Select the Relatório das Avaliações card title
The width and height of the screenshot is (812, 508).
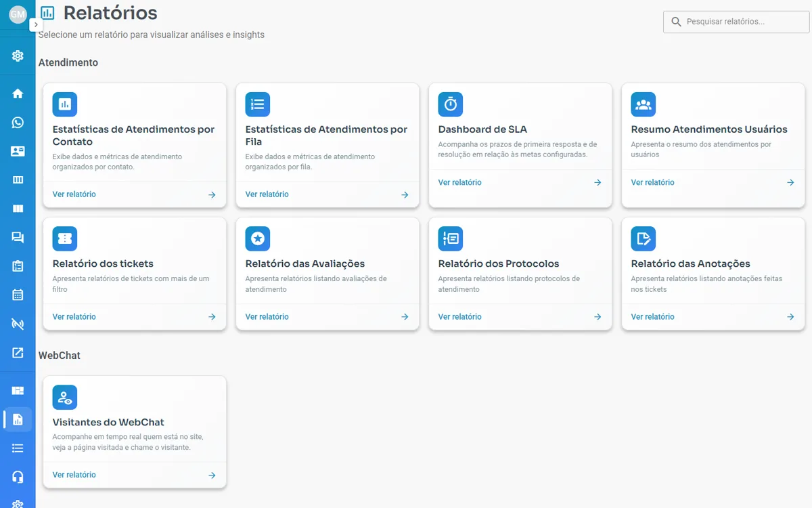(305, 263)
